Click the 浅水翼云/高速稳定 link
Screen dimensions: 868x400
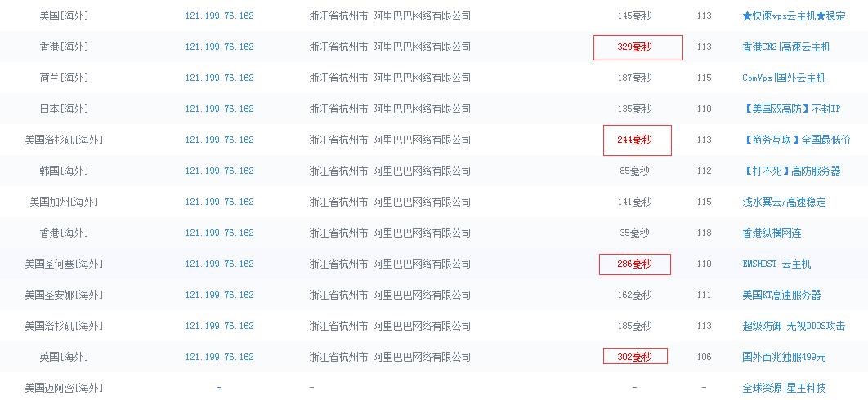click(x=783, y=202)
